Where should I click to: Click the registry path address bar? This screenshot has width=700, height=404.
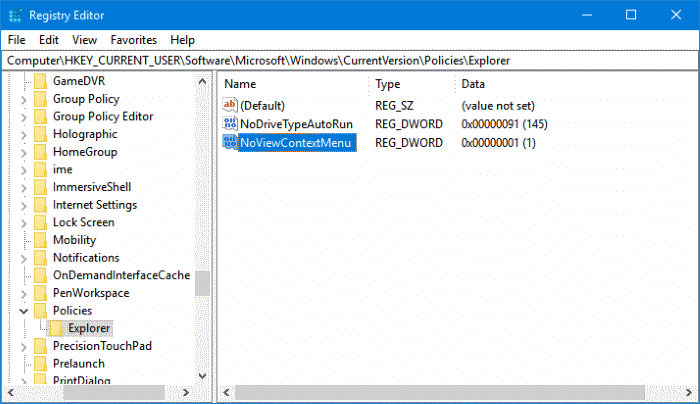[x=350, y=61]
